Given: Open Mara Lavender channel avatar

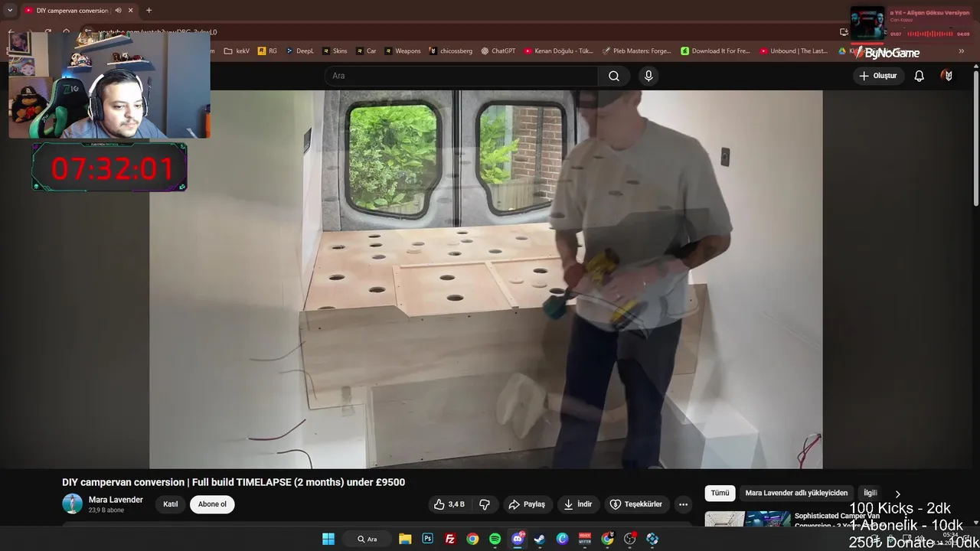Looking at the screenshot, I should coord(72,504).
